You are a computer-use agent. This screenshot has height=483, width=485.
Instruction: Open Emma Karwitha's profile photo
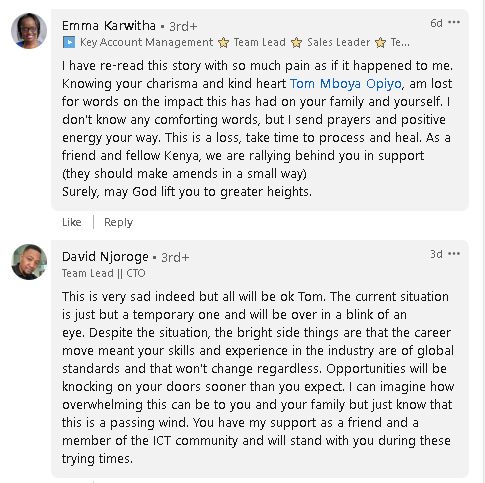(x=29, y=31)
